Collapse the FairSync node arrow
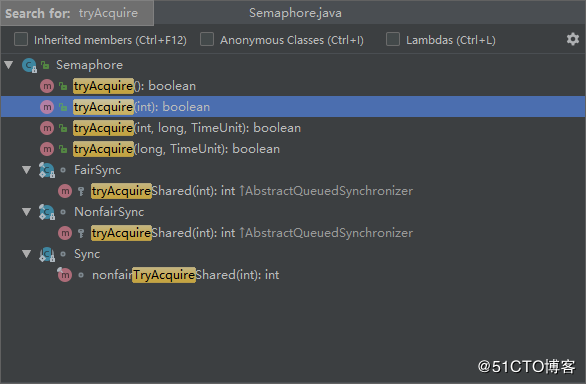586x384 pixels. click(x=27, y=170)
